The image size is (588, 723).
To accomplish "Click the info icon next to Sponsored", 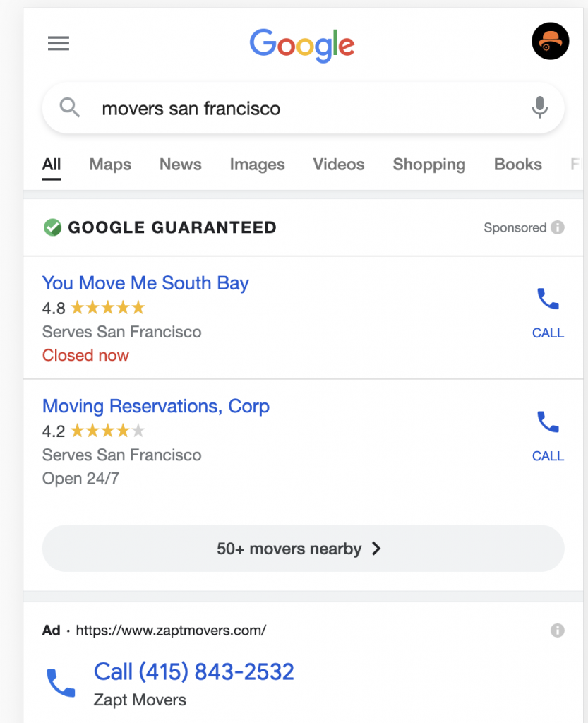I will point(558,227).
